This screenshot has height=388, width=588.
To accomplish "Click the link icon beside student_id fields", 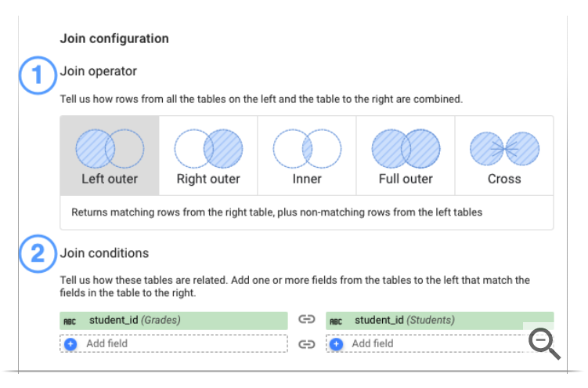I will click(x=307, y=320).
